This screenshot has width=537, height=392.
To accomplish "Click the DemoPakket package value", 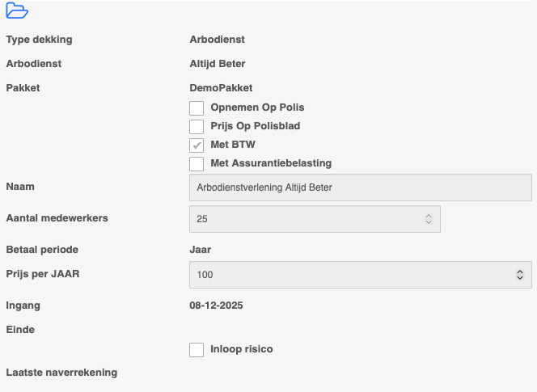I will point(221,88).
